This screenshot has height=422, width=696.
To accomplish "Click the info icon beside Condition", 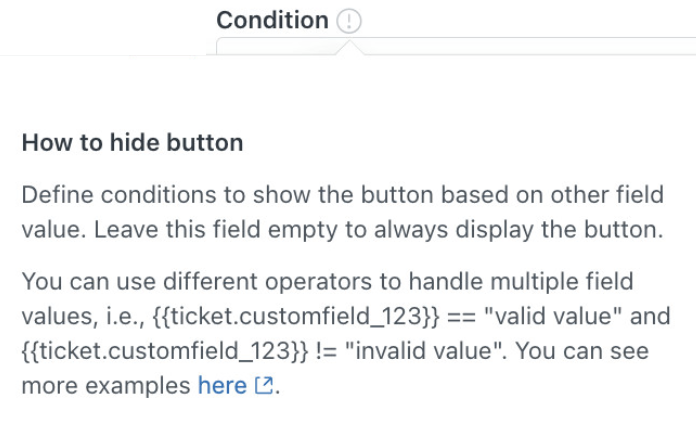I will point(349,20).
